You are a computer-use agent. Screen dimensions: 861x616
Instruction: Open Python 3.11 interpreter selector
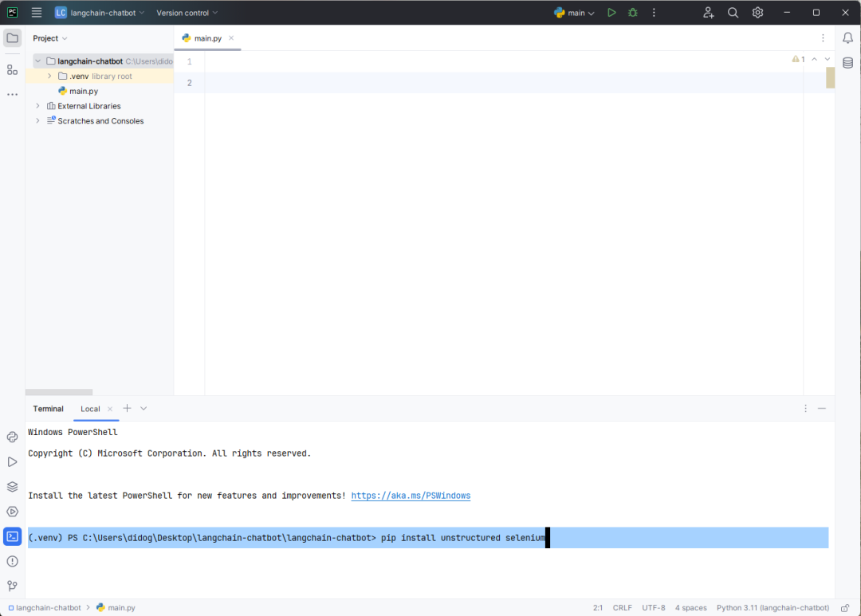click(x=773, y=608)
